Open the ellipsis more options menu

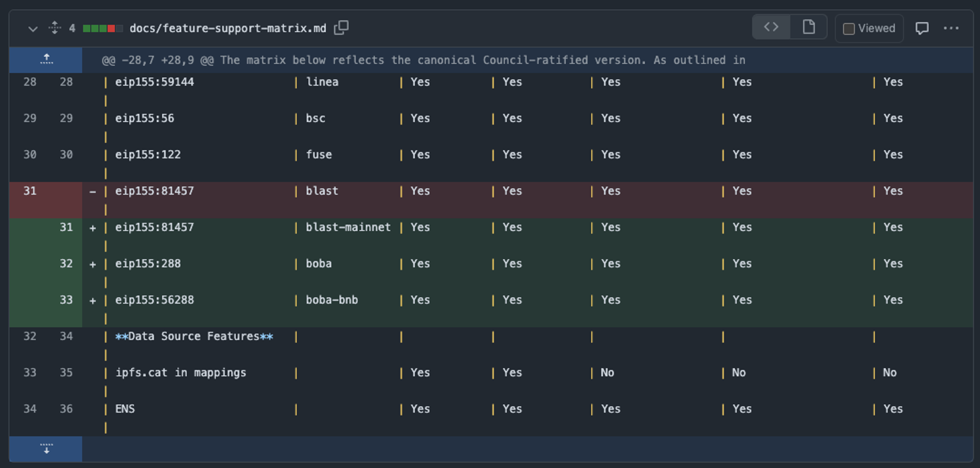[951, 28]
